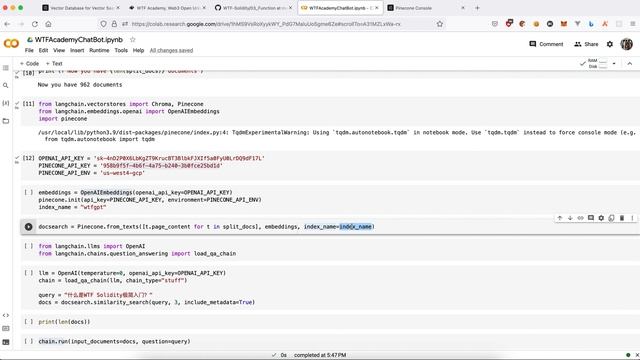The width and height of the screenshot is (640, 360).
Task: Switch to WTF Academy Web3 tab
Action: pyautogui.click(x=167, y=8)
